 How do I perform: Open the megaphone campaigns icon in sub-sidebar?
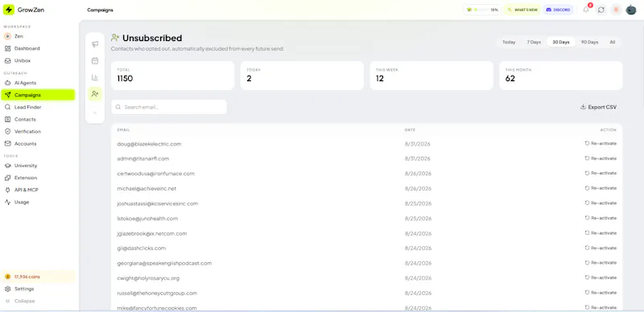click(x=95, y=44)
